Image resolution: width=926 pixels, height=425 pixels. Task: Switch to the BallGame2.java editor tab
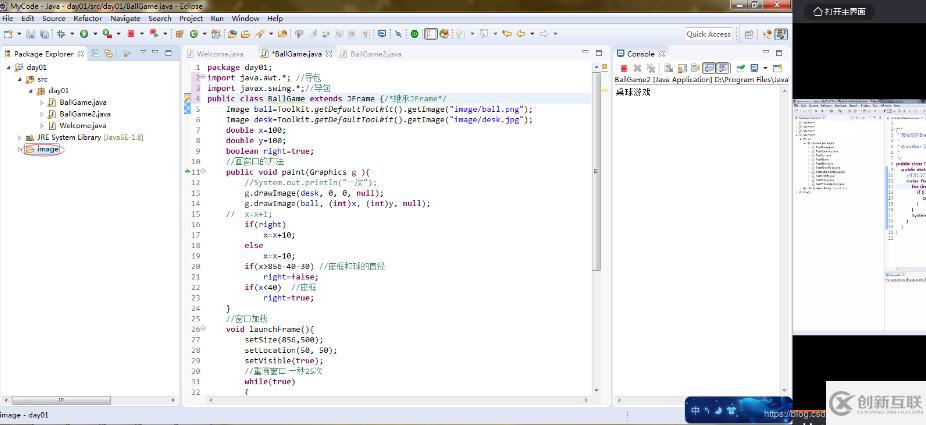pos(374,53)
